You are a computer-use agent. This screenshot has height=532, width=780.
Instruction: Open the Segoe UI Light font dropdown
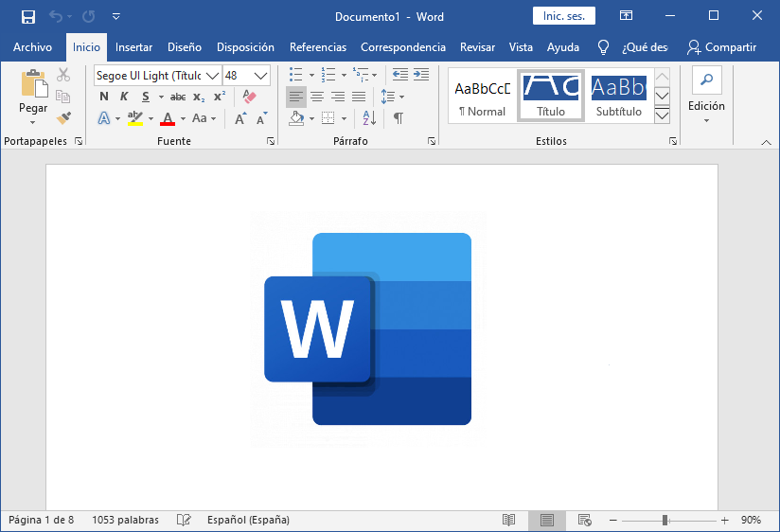(212, 76)
